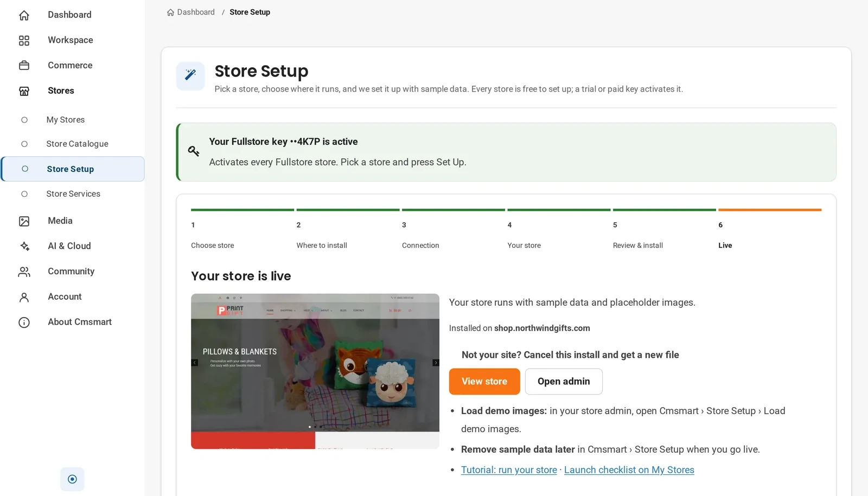Click the circular target button at sidebar bottom
The width and height of the screenshot is (868, 496).
pyautogui.click(x=72, y=479)
